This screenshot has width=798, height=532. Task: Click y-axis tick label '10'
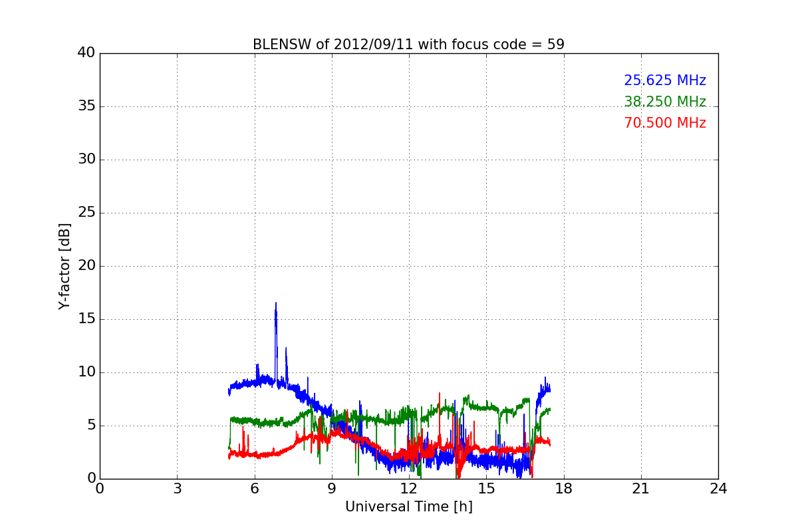click(86, 372)
